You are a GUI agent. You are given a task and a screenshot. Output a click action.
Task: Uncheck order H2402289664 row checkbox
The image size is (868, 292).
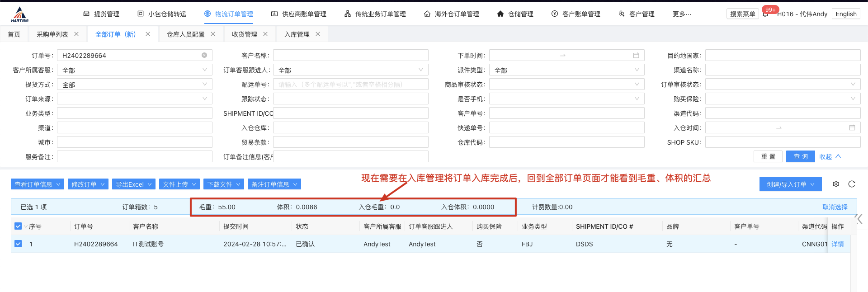18,244
